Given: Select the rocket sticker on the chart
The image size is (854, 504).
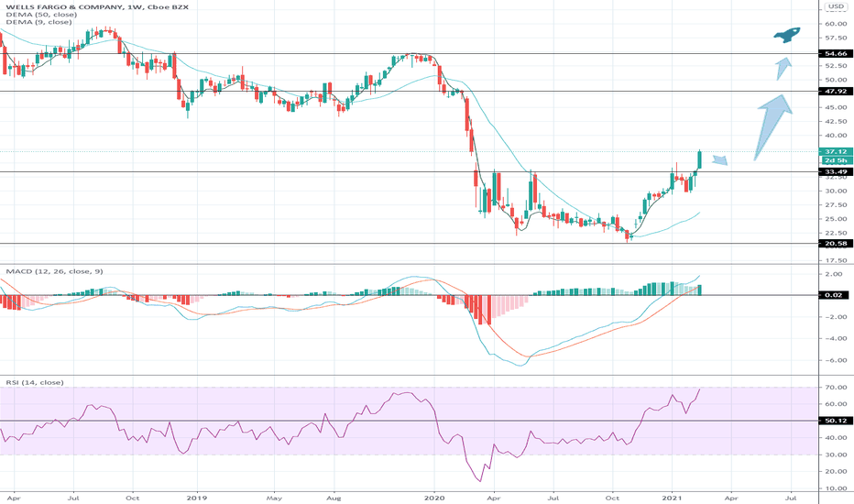Looking at the screenshot, I should [787, 36].
